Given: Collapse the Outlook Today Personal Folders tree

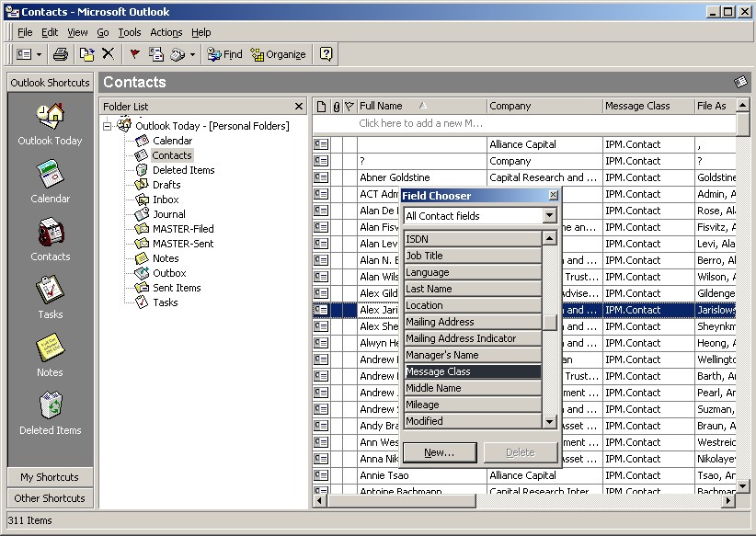Looking at the screenshot, I should (107, 126).
